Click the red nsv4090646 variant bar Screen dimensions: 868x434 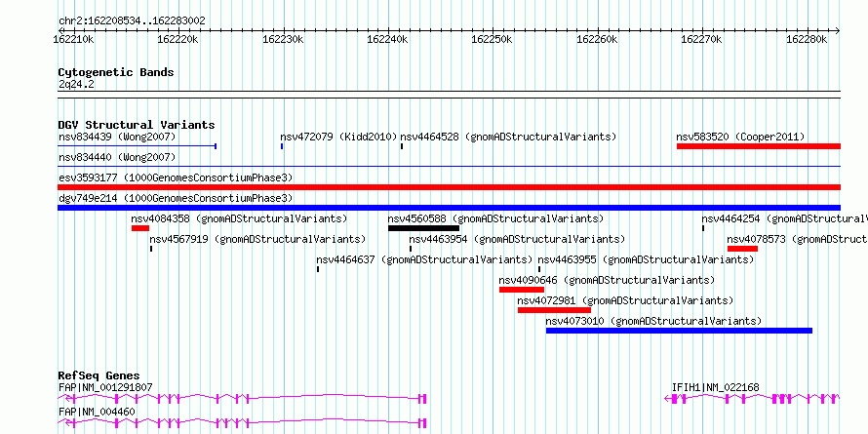(522, 290)
